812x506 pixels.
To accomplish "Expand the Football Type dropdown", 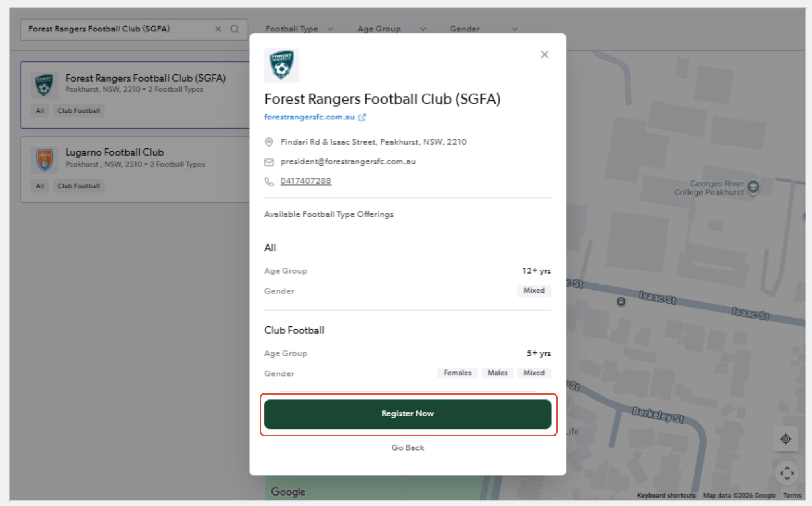I will [299, 29].
